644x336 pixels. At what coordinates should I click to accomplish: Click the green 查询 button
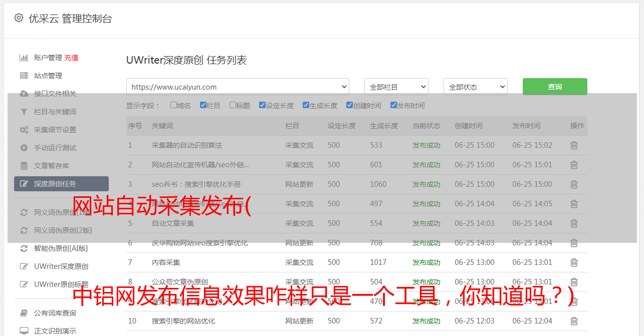(555, 87)
